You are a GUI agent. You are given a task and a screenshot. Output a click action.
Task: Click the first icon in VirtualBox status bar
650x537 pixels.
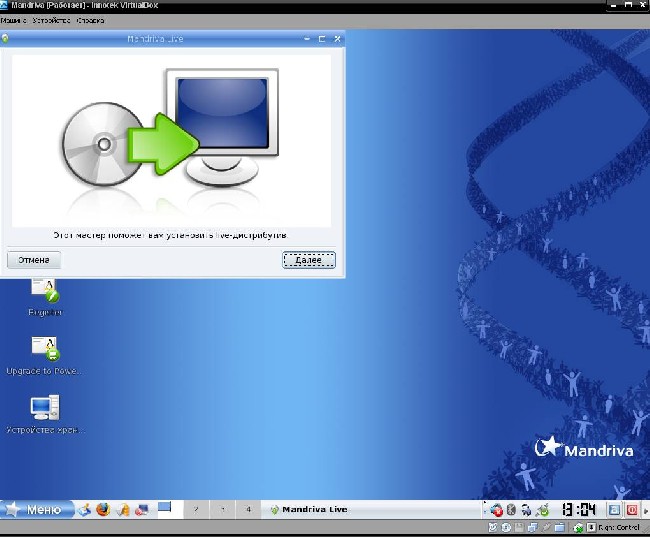click(493, 528)
